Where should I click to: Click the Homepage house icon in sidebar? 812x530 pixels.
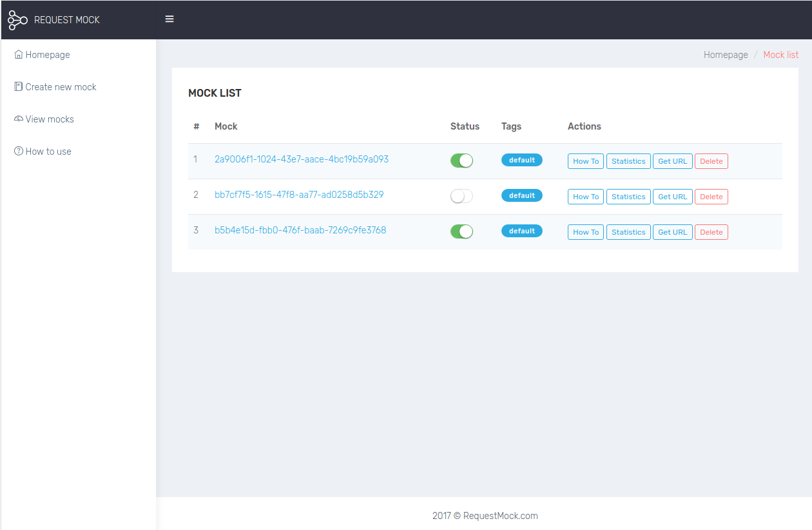pyautogui.click(x=19, y=55)
